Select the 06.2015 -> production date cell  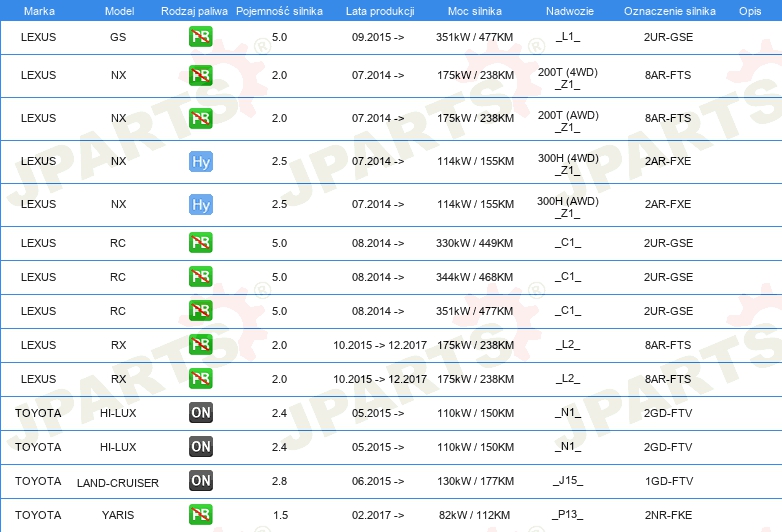tap(378, 481)
